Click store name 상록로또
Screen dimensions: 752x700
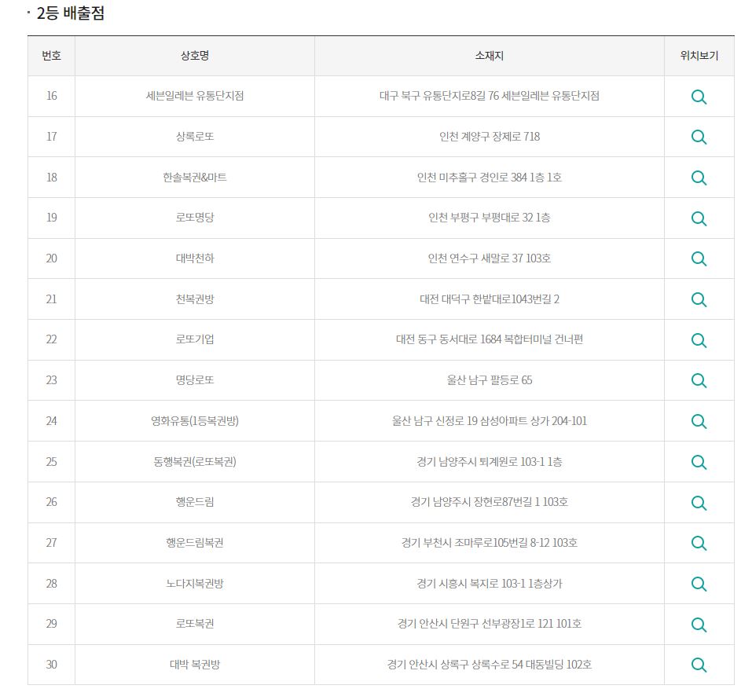(x=195, y=137)
